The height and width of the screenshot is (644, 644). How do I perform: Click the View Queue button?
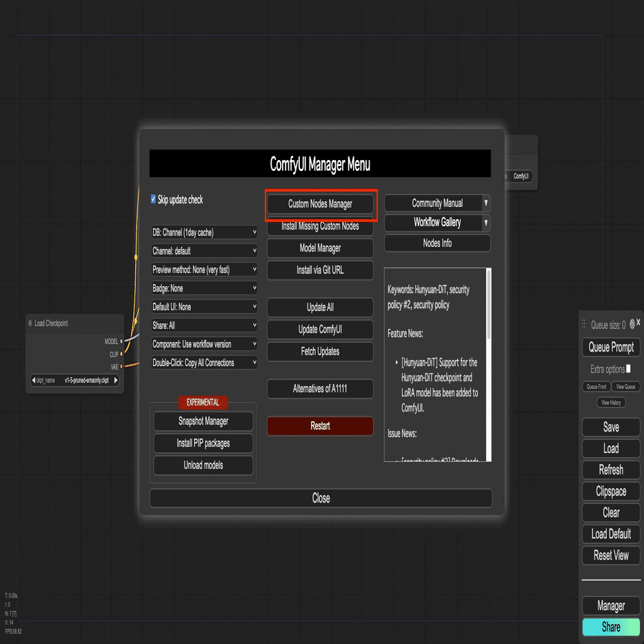pos(625,387)
